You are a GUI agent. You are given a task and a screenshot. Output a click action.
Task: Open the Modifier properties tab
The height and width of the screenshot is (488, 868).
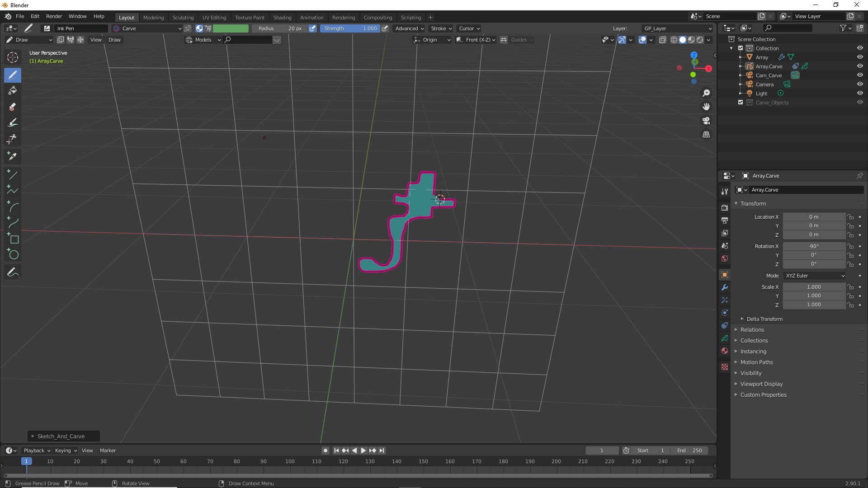725,287
